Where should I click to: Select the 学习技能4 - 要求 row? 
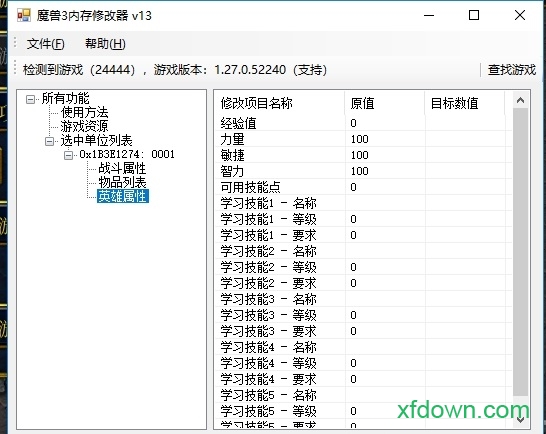pos(364,379)
